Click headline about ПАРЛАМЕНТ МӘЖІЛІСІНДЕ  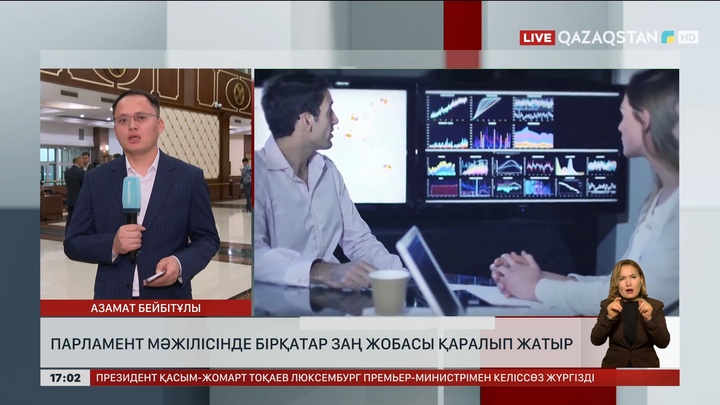click(x=312, y=343)
